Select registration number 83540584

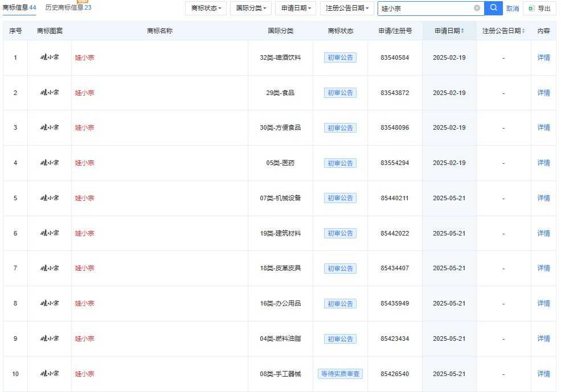(x=395, y=57)
